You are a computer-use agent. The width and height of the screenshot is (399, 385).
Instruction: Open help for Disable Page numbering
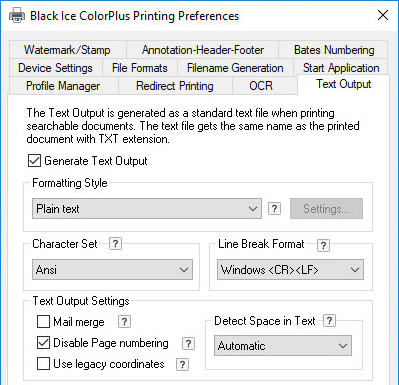[x=188, y=343]
